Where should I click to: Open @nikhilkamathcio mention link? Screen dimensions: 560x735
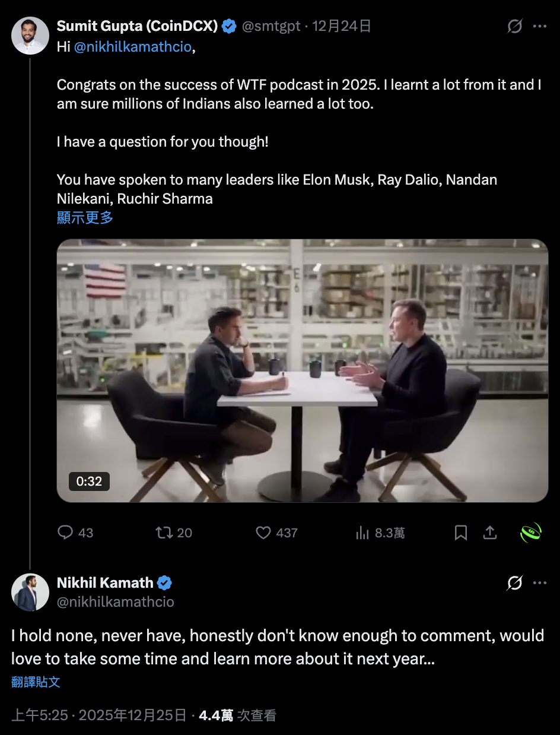pyautogui.click(x=133, y=47)
